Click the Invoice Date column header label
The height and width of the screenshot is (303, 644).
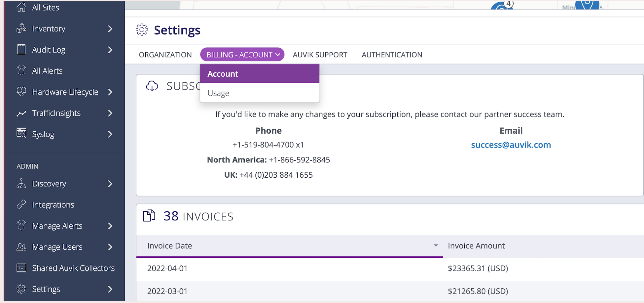pos(169,246)
